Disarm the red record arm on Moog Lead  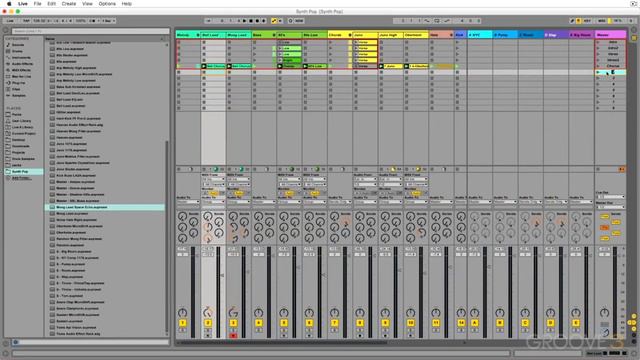[x=233, y=336]
